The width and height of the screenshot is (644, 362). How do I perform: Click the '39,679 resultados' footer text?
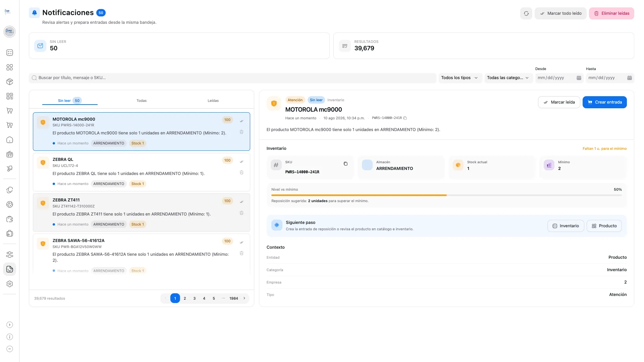tap(50, 298)
